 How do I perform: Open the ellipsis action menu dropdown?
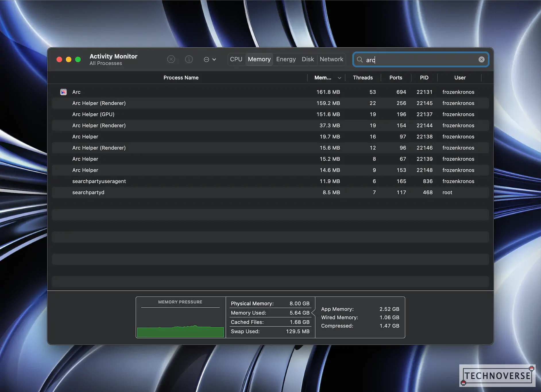[210, 59]
